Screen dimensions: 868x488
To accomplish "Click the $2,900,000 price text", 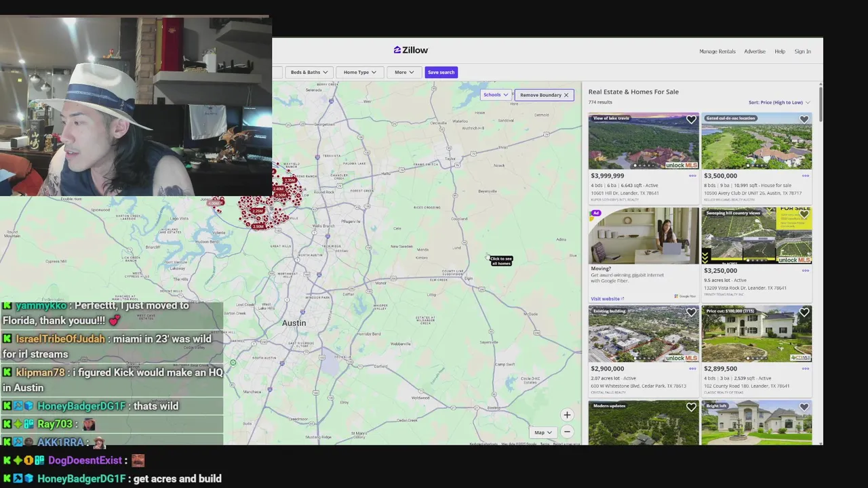I will [607, 369].
